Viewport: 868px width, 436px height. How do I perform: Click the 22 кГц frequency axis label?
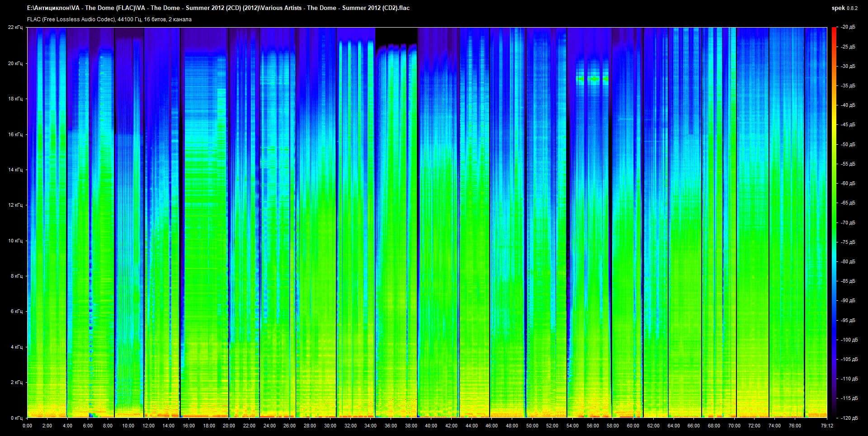15,27
